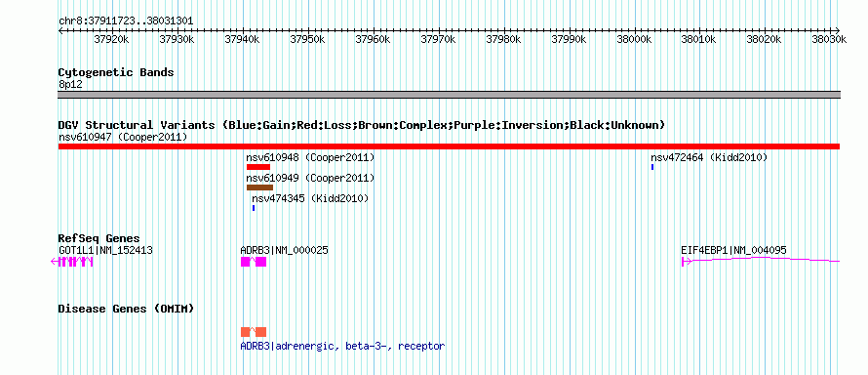The width and height of the screenshot is (868, 375).
Task: Click the chr8:37911723..38031301 region label
Action: point(126,21)
